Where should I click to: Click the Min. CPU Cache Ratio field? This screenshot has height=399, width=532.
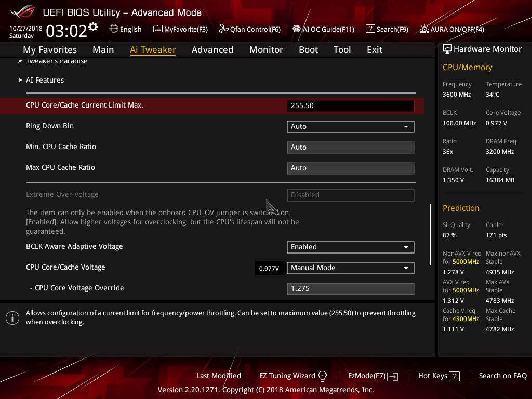pyautogui.click(x=351, y=147)
